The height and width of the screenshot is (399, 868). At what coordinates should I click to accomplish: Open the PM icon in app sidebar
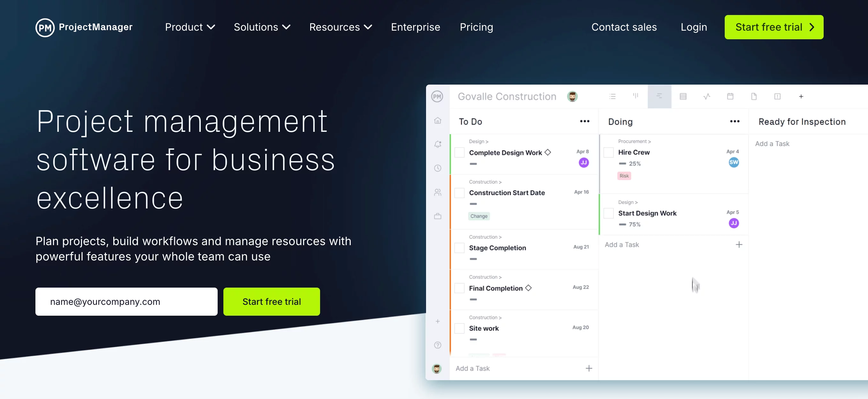click(x=437, y=96)
